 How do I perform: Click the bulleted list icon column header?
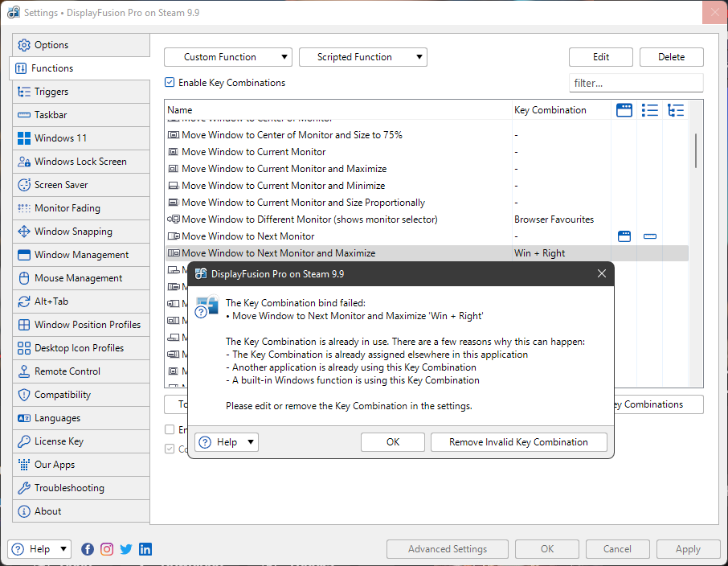pyautogui.click(x=650, y=110)
